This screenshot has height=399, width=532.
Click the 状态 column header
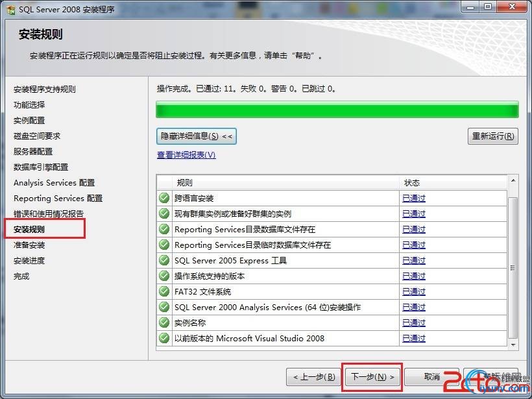[x=453, y=183]
